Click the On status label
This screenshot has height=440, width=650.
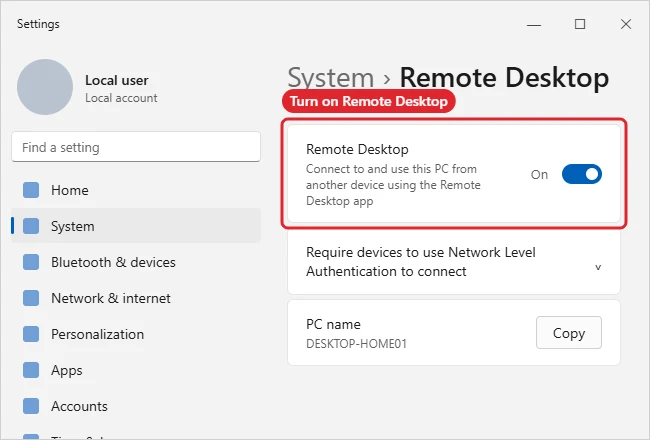coord(539,175)
